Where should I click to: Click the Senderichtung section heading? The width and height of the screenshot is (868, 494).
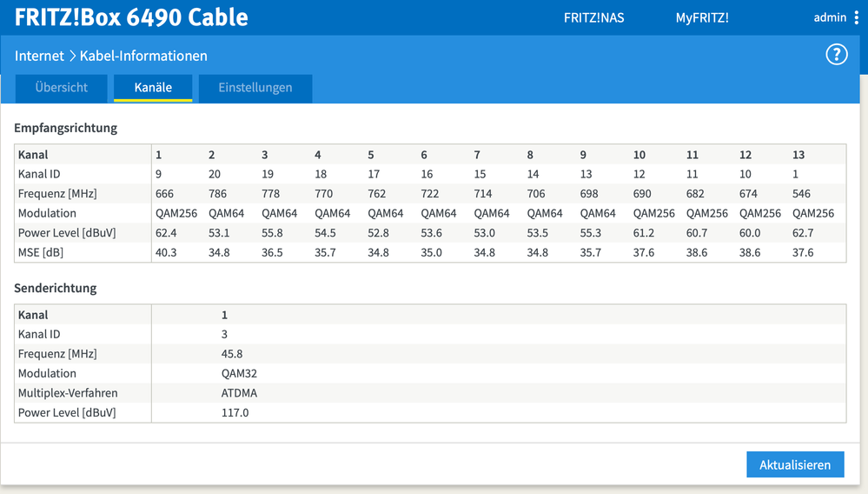56,288
